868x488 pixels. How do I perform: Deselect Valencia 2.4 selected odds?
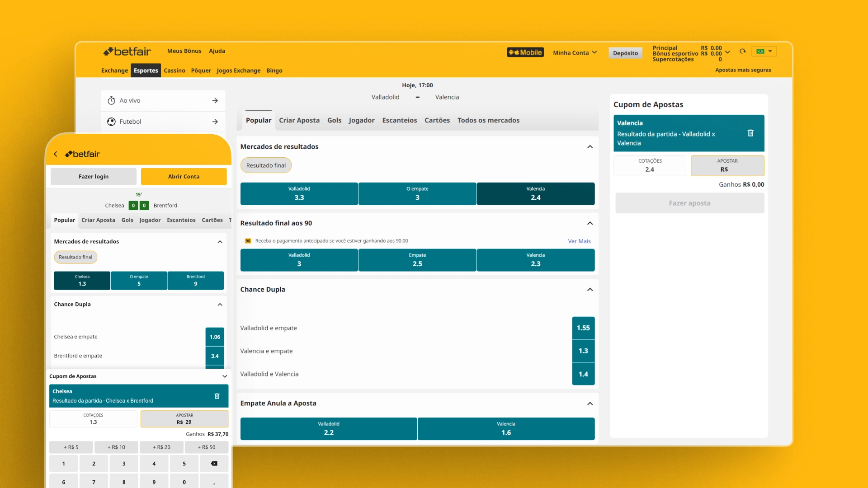click(x=536, y=194)
